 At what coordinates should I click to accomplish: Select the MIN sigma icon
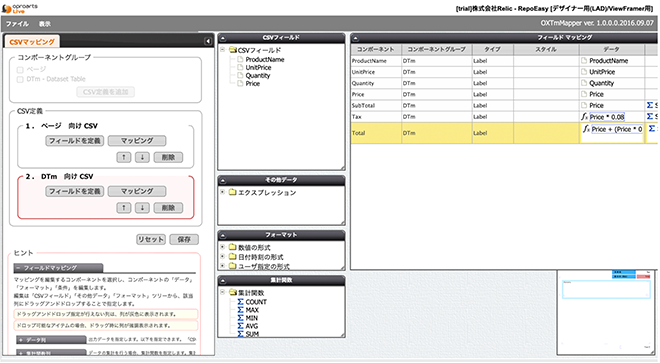tap(240, 318)
